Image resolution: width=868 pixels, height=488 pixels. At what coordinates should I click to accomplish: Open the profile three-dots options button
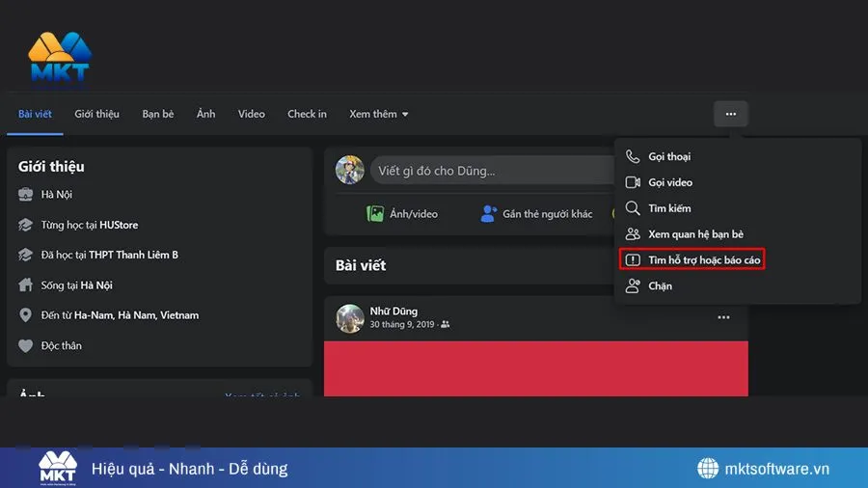point(731,114)
